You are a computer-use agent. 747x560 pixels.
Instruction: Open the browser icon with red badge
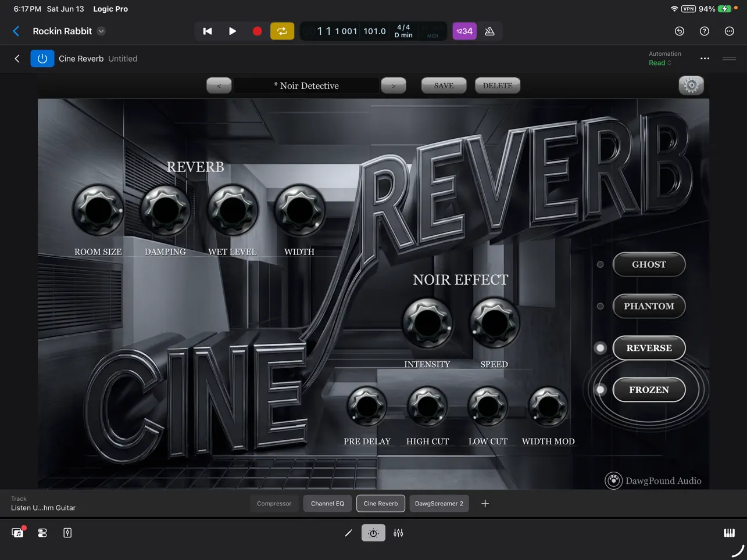pos(18,533)
